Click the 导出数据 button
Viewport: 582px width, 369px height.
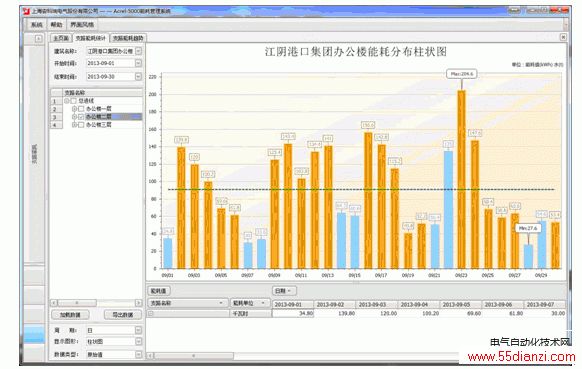[x=123, y=315]
